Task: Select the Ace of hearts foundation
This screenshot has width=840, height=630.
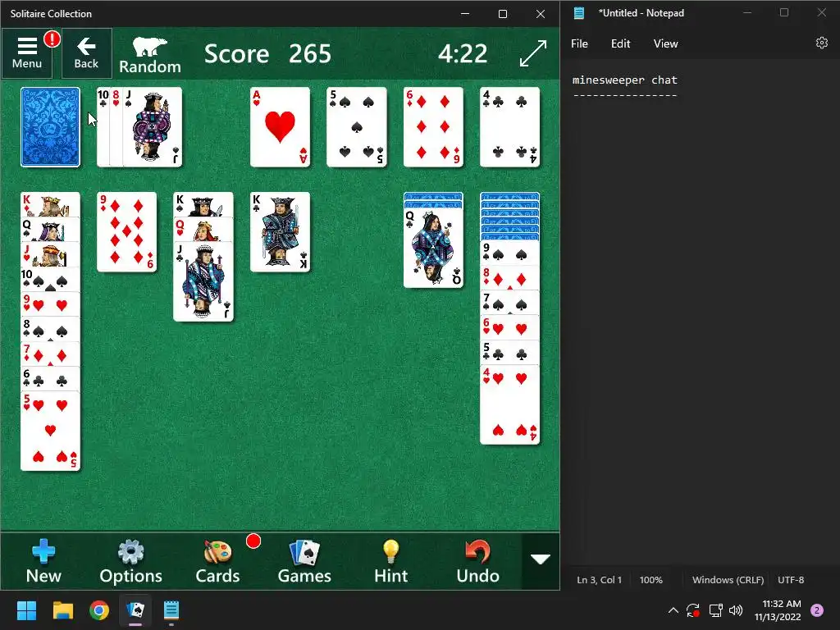Action: click(281, 127)
